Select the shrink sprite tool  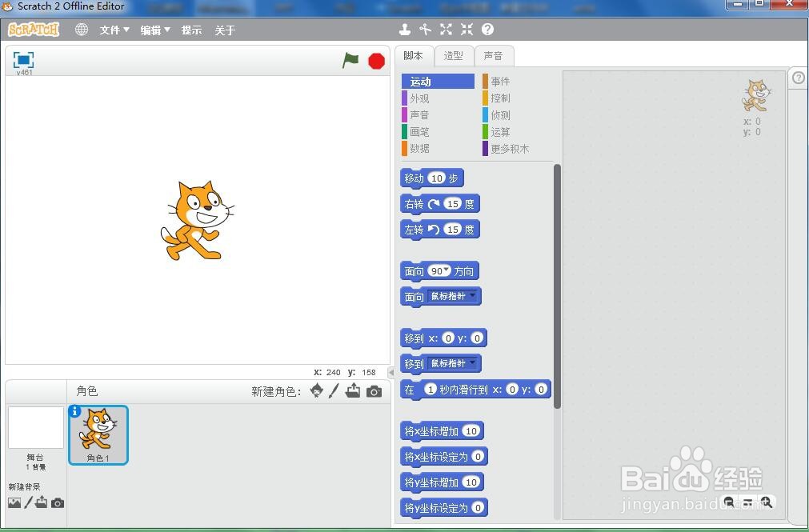click(x=467, y=30)
